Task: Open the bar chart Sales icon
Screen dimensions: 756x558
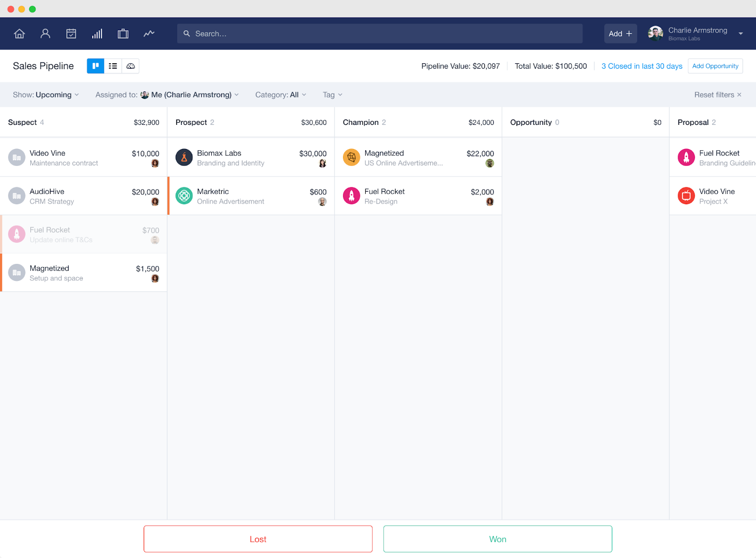Action: click(97, 34)
